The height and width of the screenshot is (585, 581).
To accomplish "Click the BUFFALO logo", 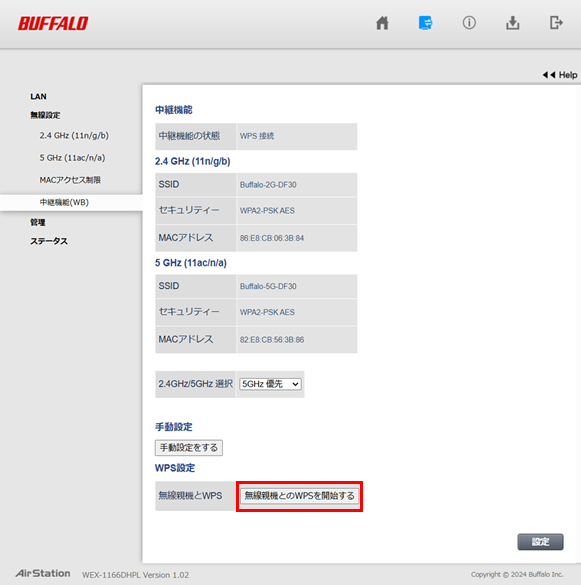I will (53, 23).
